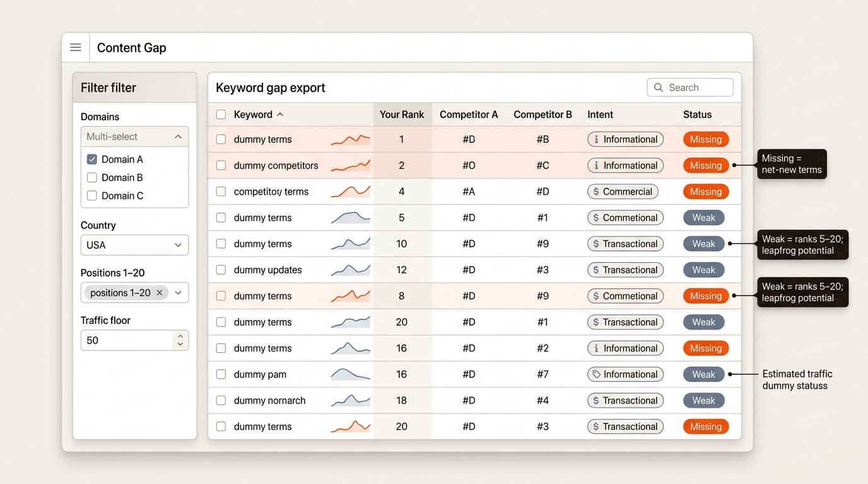Viewport: 868px width, 484px height.
Task: Click the Weak badge for dummy nornarch
Action: pyautogui.click(x=704, y=400)
